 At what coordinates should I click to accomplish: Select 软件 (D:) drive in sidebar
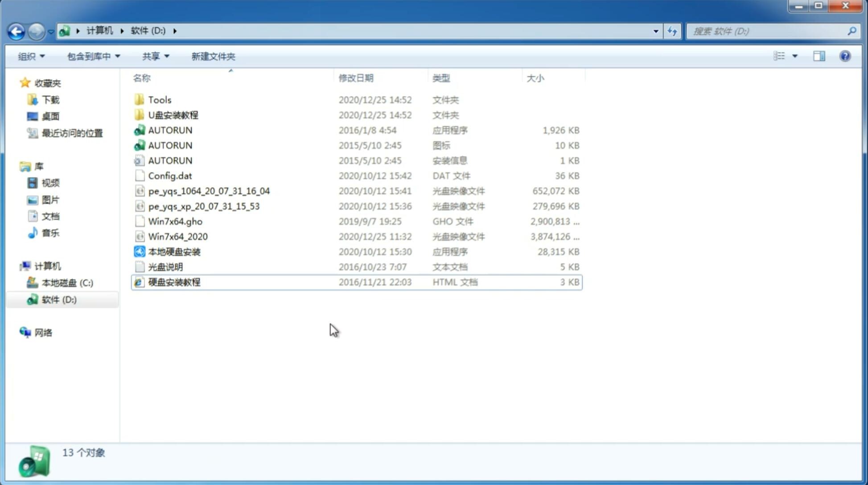click(58, 299)
